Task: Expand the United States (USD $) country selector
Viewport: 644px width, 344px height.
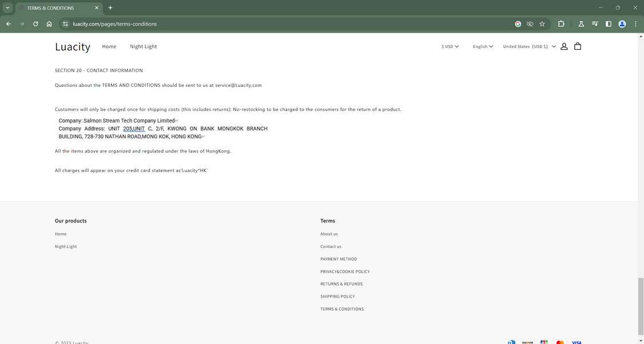Action: tap(530, 46)
